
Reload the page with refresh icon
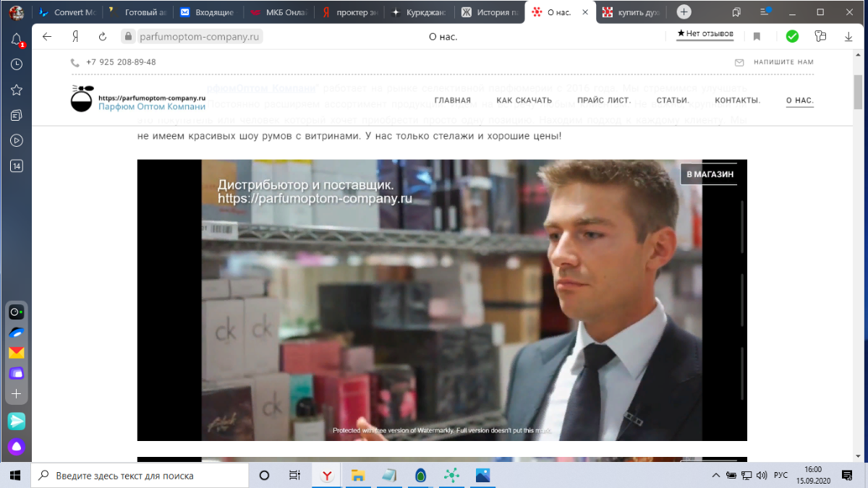tap(102, 36)
